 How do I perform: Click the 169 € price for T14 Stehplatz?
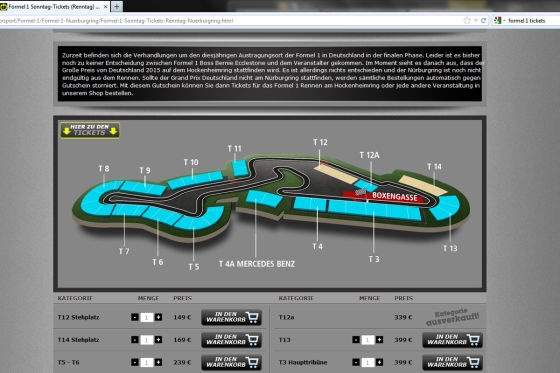tap(182, 340)
